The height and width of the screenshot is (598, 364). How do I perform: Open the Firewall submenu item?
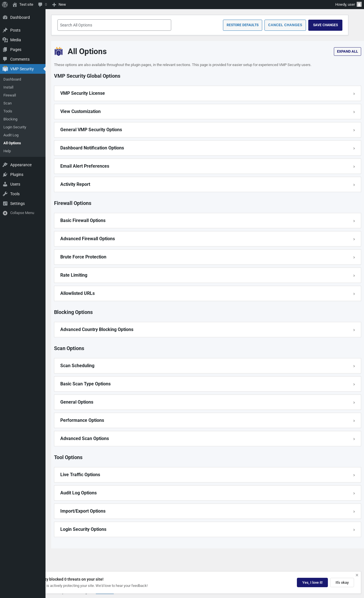23,95
